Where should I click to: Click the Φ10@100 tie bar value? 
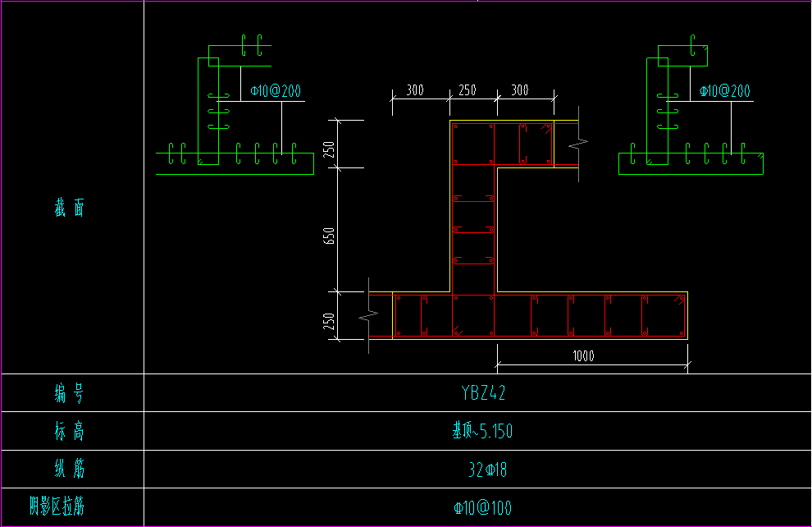point(482,508)
